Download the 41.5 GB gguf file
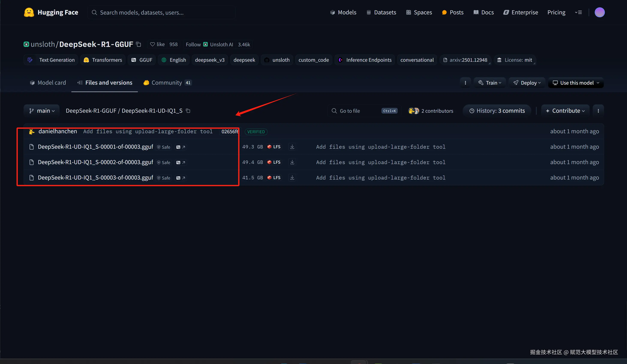The image size is (627, 364). (292, 178)
